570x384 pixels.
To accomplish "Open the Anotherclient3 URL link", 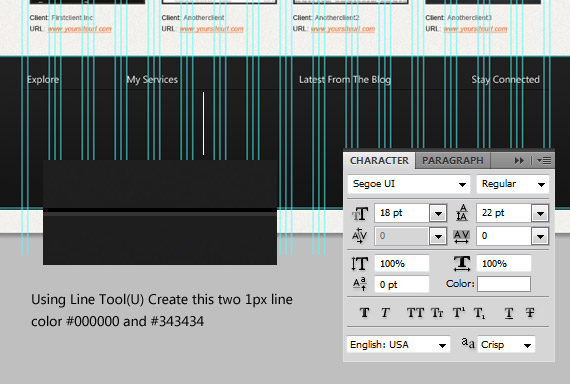I will click(x=475, y=29).
